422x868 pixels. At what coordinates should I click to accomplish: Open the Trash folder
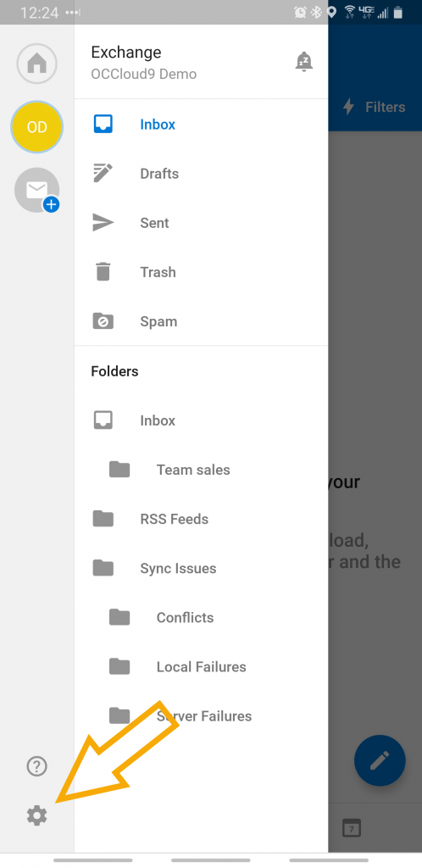[x=202, y=272]
